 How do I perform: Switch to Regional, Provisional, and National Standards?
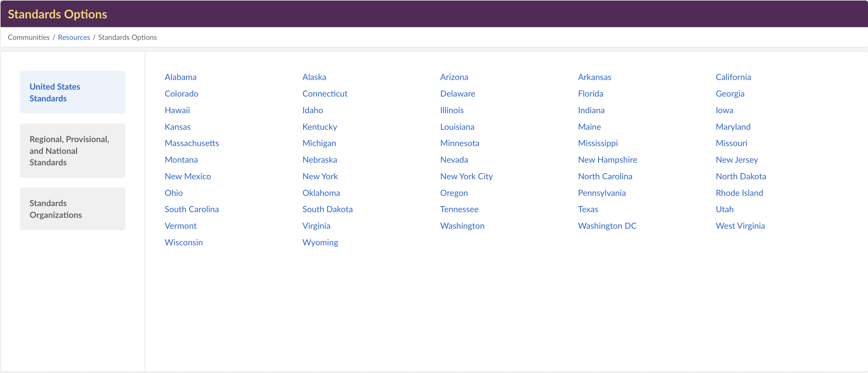72,151
